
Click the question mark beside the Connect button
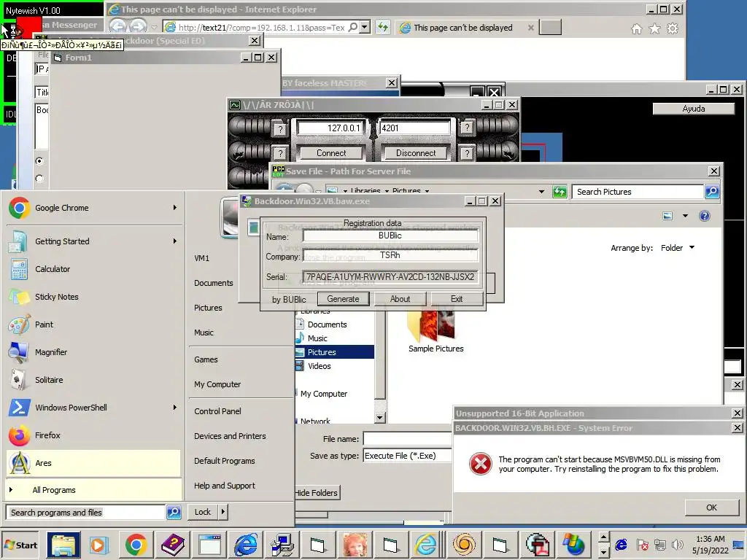[x=281, y=153]
